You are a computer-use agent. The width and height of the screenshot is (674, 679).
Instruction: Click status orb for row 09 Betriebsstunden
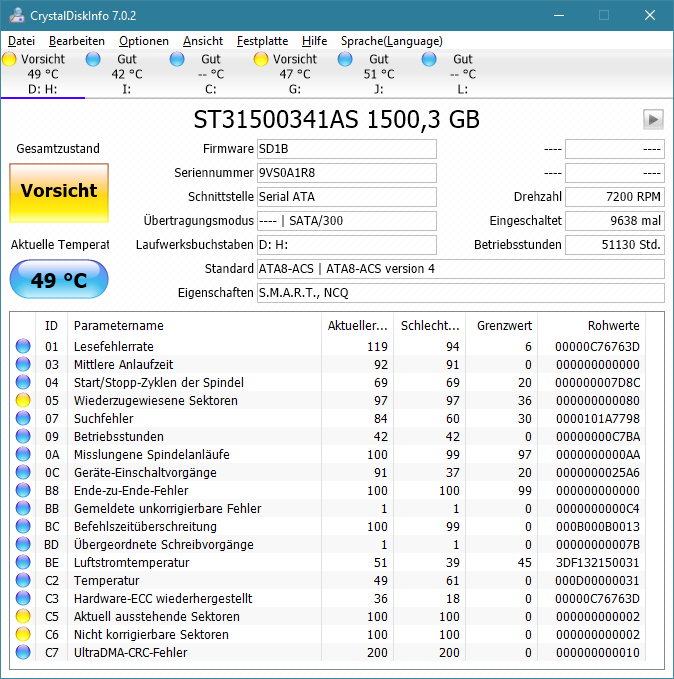tap(23, 436)
